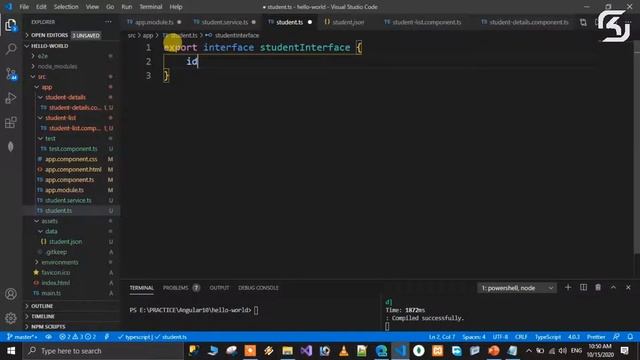Open the Terminal menu
This screenshot has width=640, height=360.
point(151,7)
